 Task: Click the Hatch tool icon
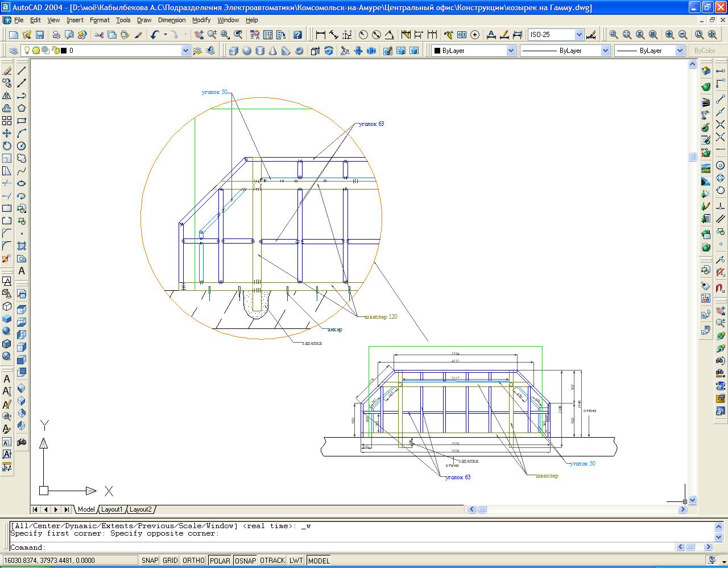(x=22, y=246)
